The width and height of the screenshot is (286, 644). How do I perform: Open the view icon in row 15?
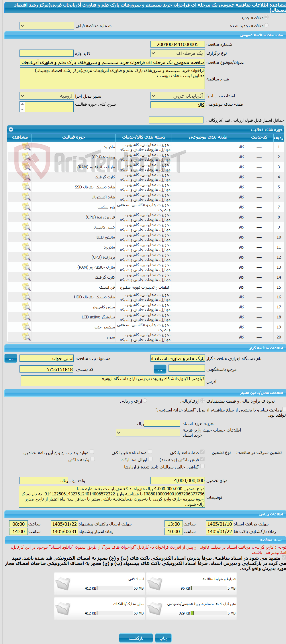pyautogui.click(x=26, y=287)
